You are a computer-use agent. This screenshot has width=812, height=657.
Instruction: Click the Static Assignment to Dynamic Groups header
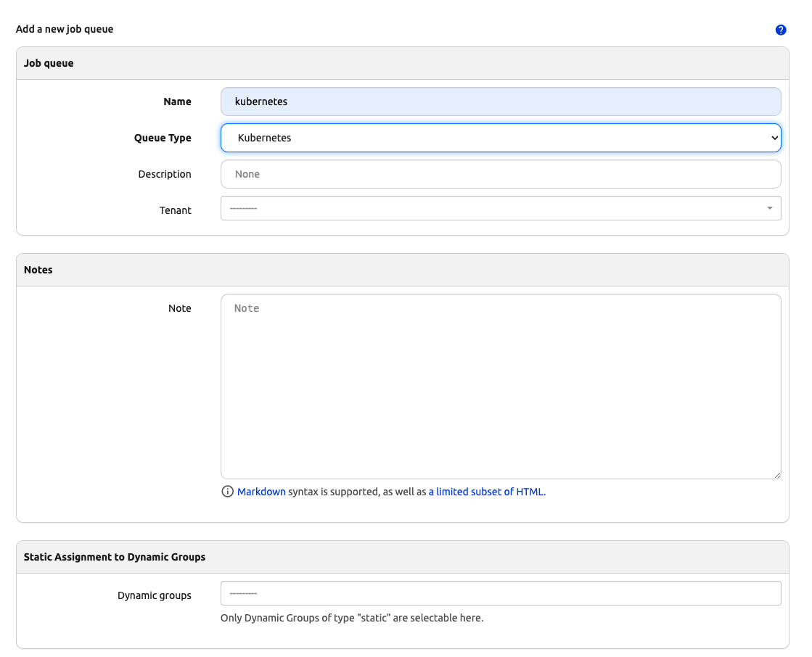coord(114,556)
